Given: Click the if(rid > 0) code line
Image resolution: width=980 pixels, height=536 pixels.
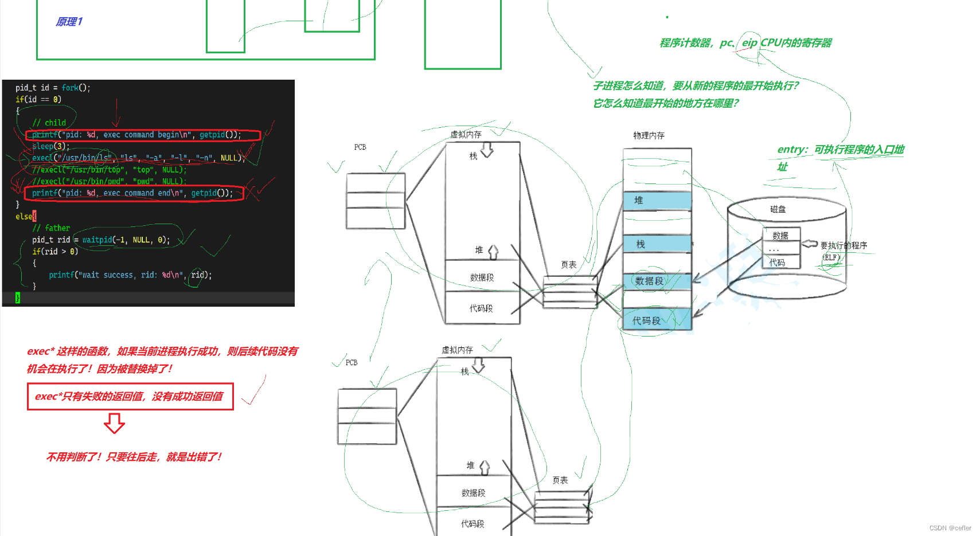Looking at the screenshot, I should (x=55, y=252).
